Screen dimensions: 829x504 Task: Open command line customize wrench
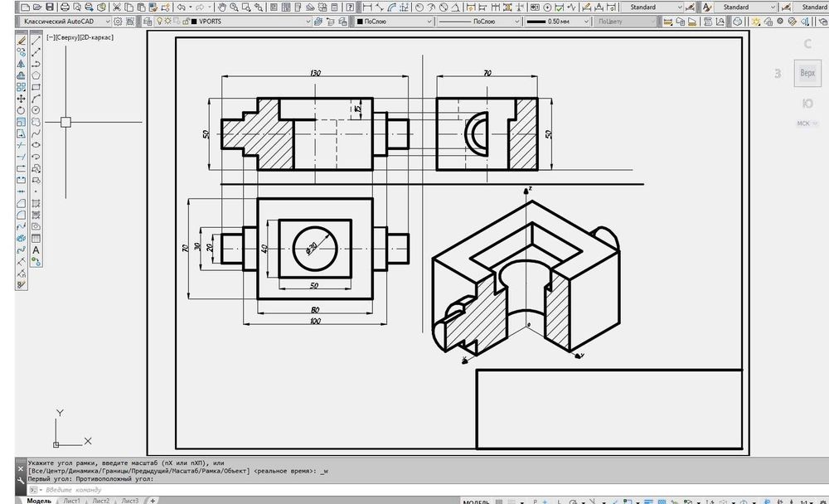21,480
